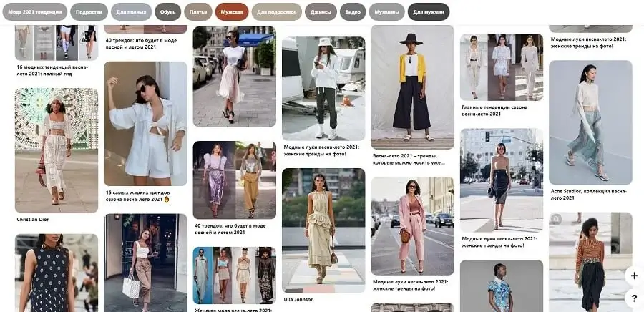Open help via the question mark icon

click(633, 298)
